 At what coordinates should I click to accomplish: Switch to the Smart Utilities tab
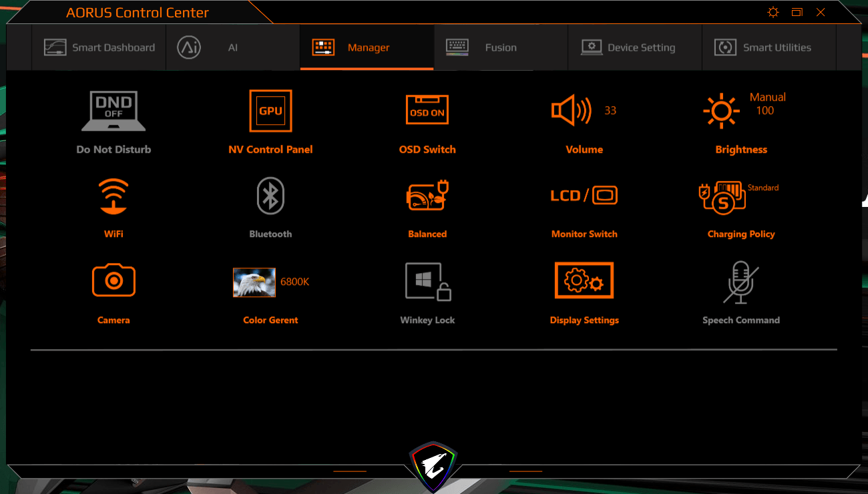tap(769, 47)
